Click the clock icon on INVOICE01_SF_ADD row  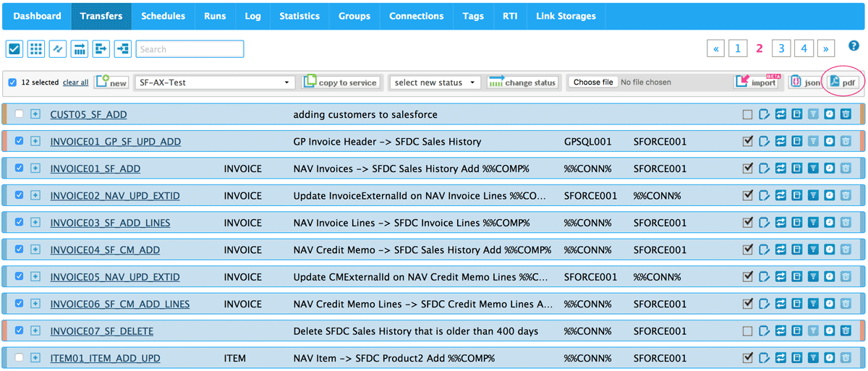click(x=829, y=169)
